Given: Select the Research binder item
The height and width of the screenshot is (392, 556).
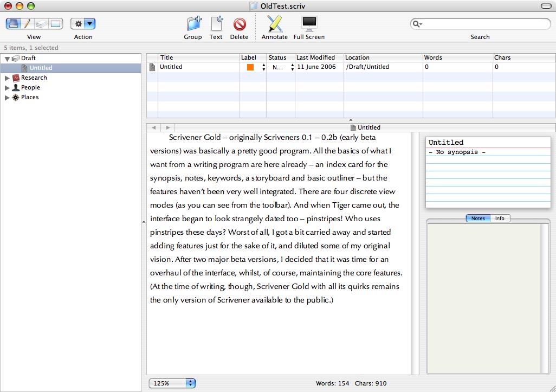Looking at the screenshot, I should click(34, 78).
